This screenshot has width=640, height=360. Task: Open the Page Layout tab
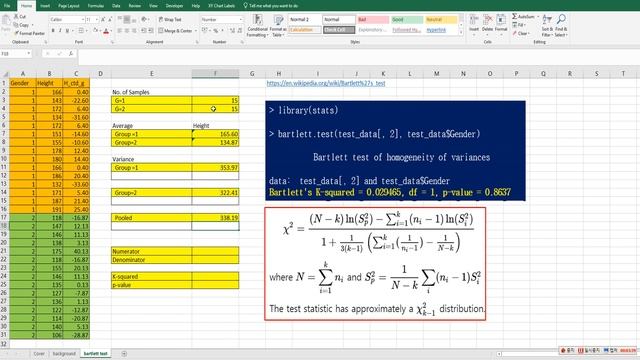pos(69,6)
